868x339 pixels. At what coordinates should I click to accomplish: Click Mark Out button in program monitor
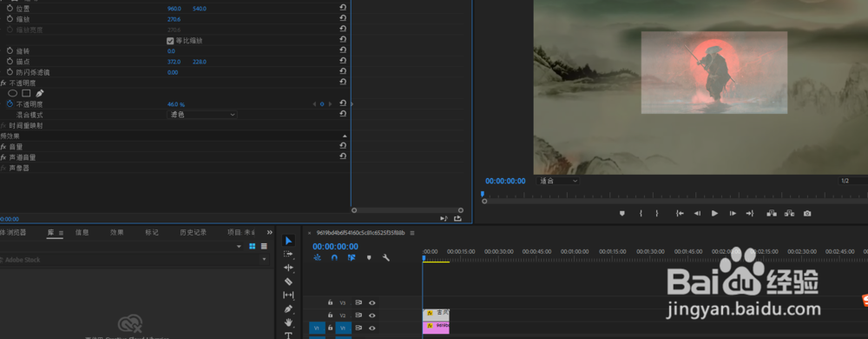(x=657, y=213)
